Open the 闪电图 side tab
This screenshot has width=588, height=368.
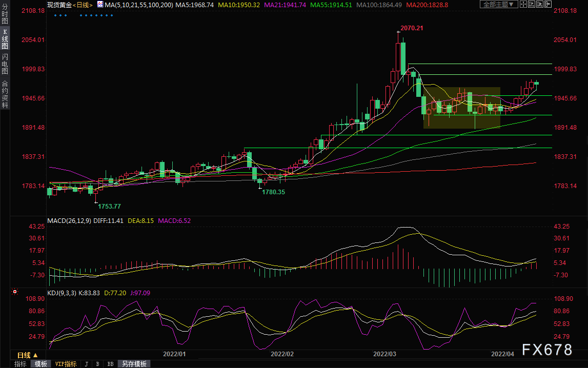click(x=5, y=64)
